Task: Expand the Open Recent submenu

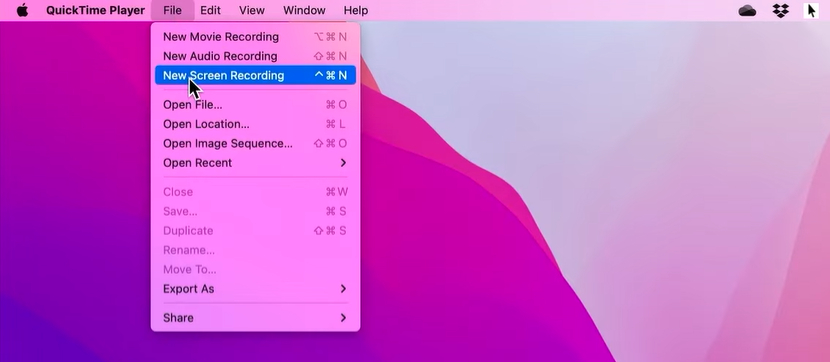Action: pyautogui.click(x=255, y=163)
